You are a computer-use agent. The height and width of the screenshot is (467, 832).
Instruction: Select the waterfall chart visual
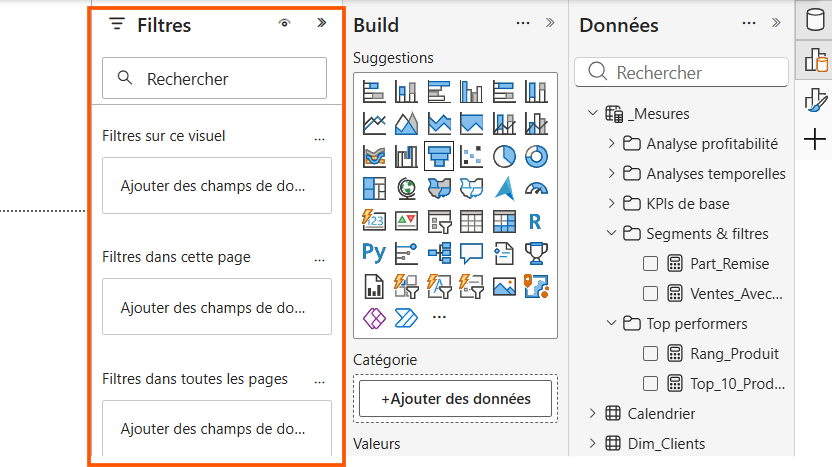click(x=406, y=156)
